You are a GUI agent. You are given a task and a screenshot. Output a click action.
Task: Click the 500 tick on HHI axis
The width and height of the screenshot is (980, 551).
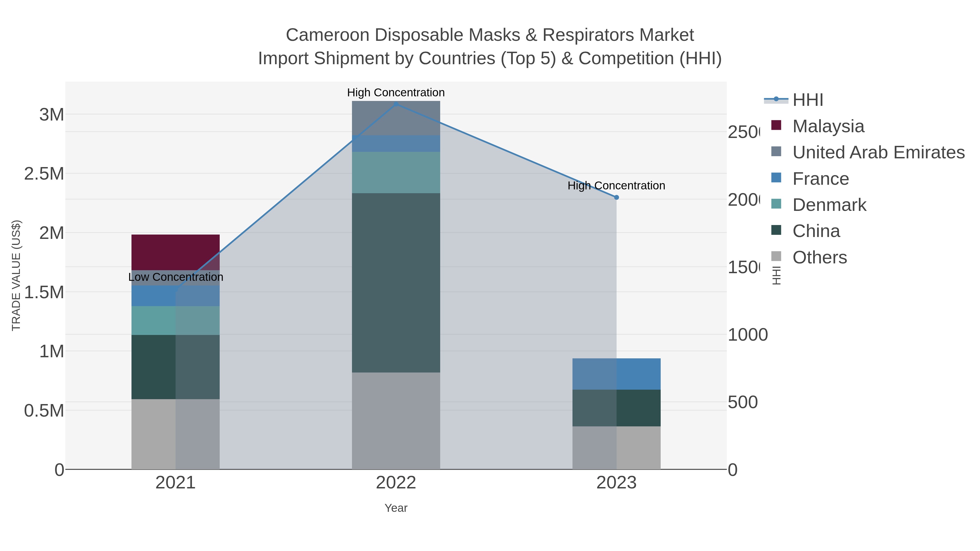pyautogui.click(x=743, y=402)
